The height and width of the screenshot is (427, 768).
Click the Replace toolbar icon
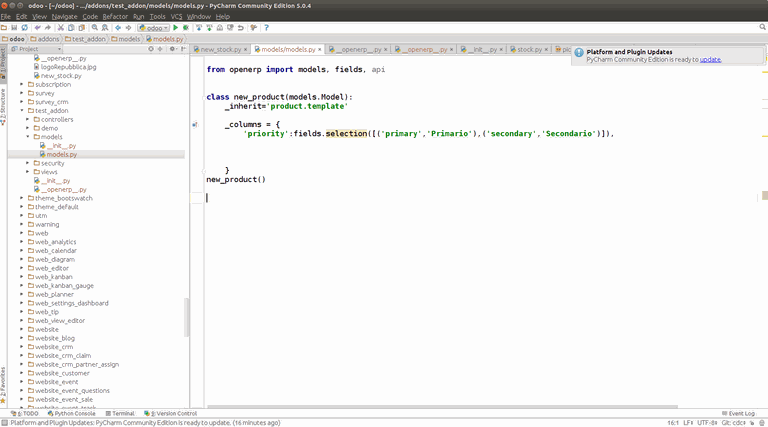point(105,28)
